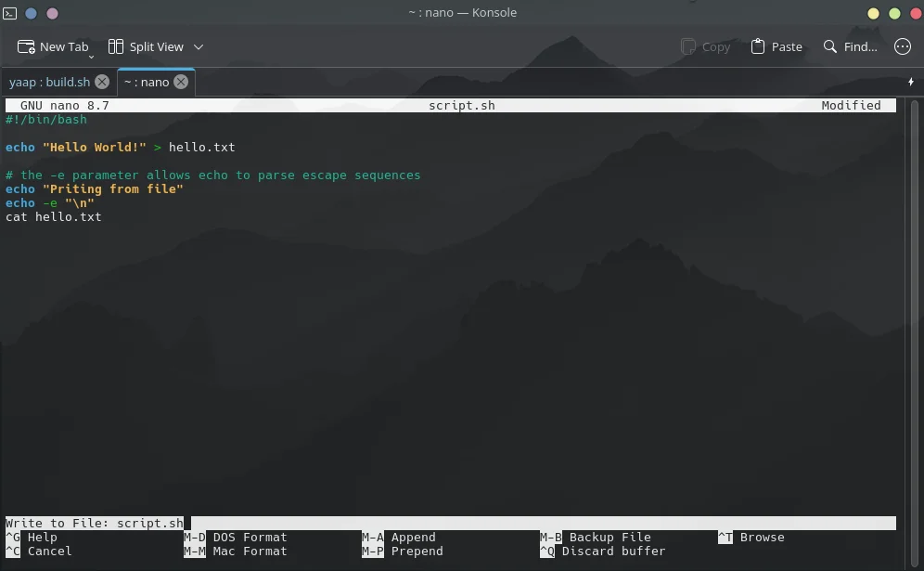The width and height of the screenshot is (924, 571).
Task: Open the three-dots hamburger menu
Action: coord(902,46)
